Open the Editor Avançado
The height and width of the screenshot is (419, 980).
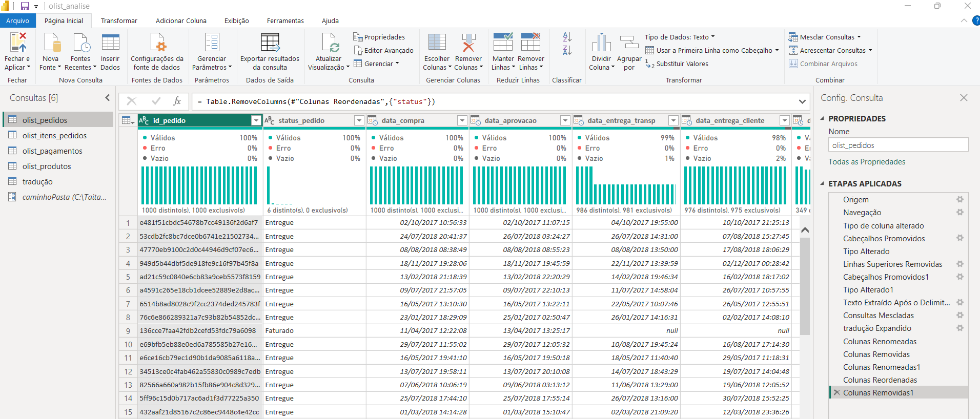click(383, 50)
